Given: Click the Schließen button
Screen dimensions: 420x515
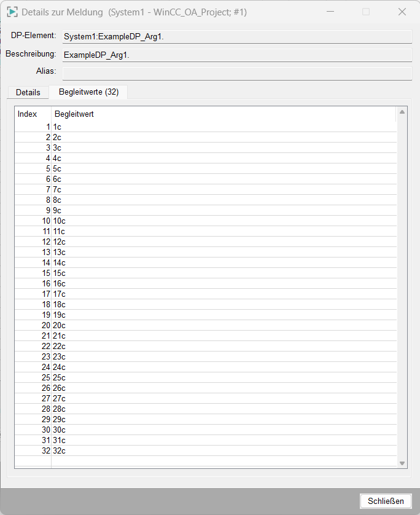Looking at the screenshot, I should click(x=386, y=501).
